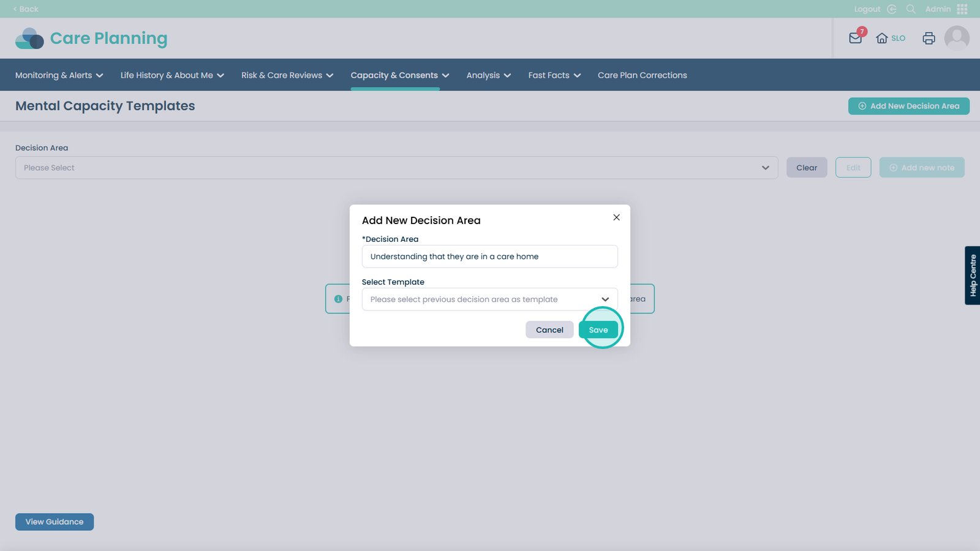Open the Help Centre side tab
This screenshot has height=551, width=980.
point(972,275)
